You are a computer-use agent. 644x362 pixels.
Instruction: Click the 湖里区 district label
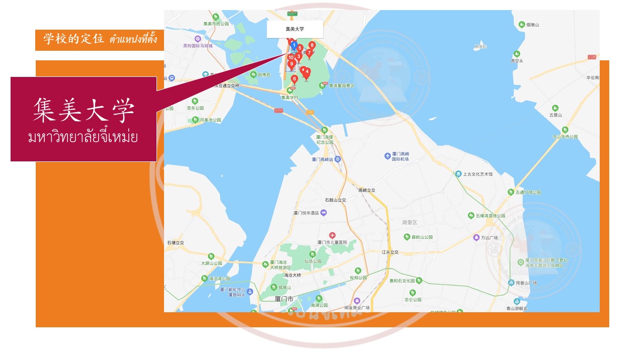[410, 222]
